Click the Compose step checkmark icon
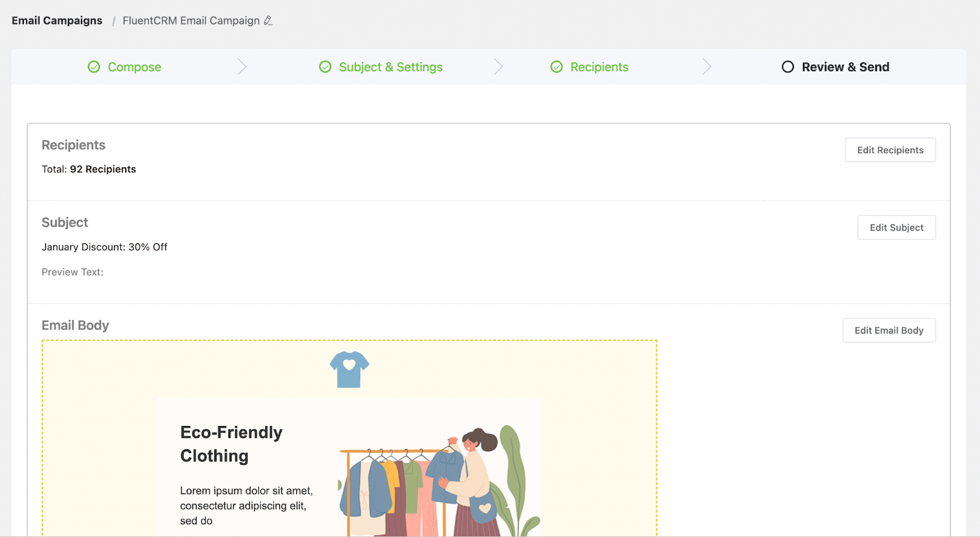Screen dimensions: 980x537 tap(94, 67)
